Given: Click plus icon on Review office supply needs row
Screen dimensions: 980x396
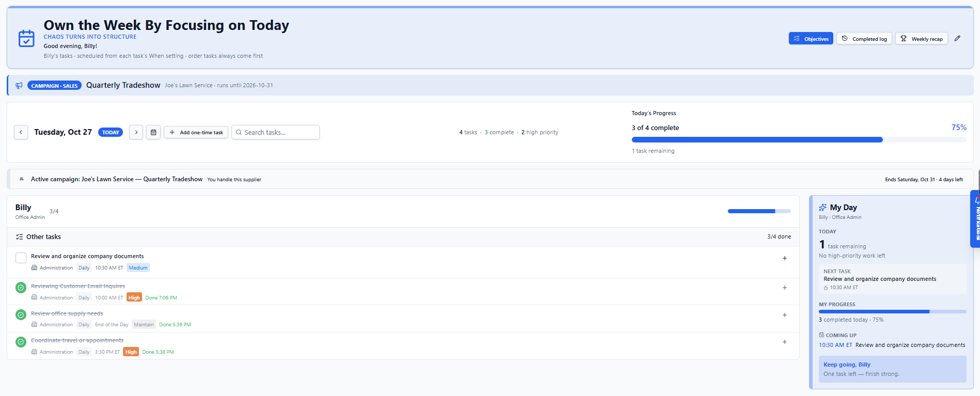Looking at the screenshot, I should point(785,315).
